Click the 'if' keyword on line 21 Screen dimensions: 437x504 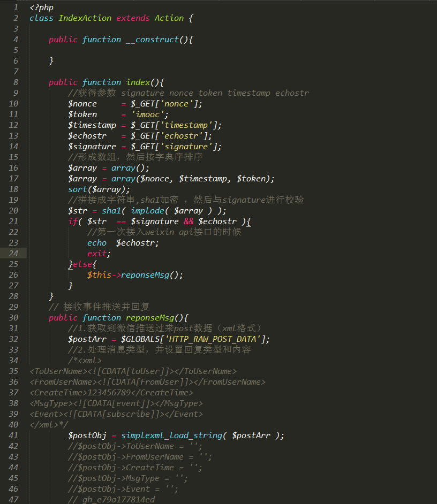coord(73,222)
